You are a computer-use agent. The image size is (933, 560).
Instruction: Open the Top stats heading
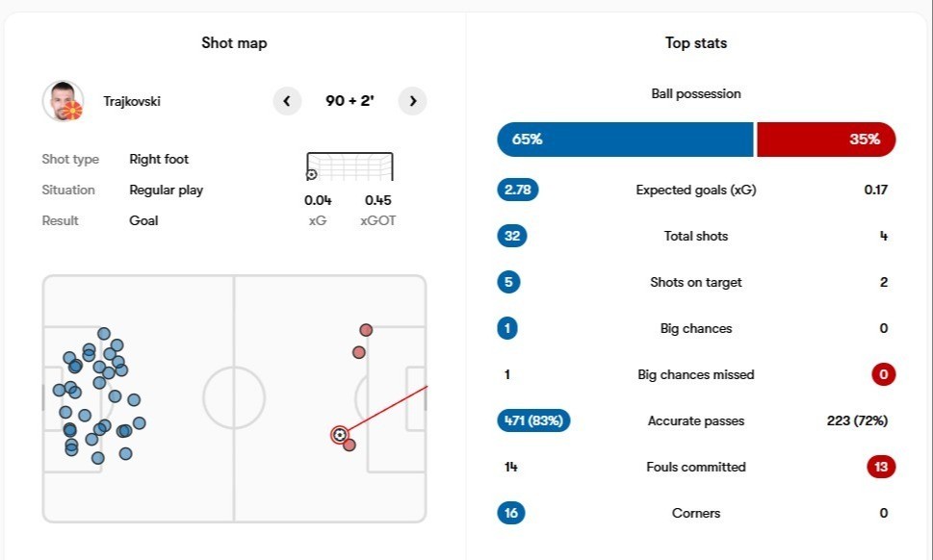[696, 43]
